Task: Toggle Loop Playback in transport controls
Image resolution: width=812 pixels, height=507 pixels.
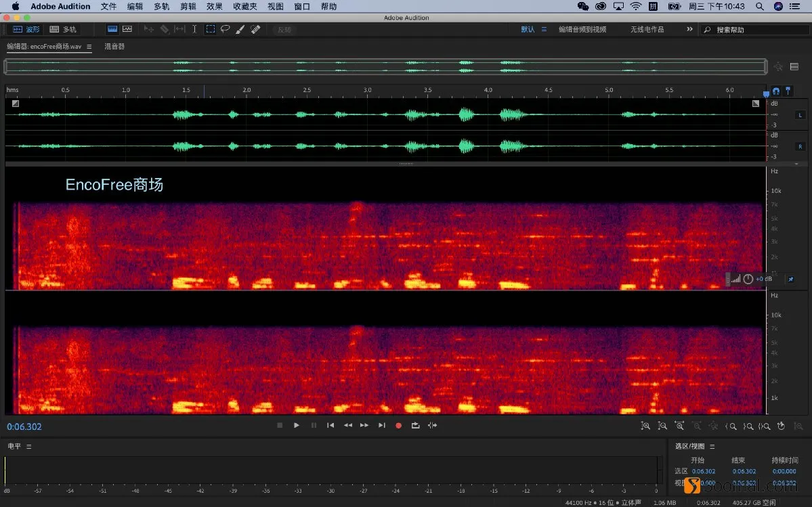Action: click(x=415, y=425)
